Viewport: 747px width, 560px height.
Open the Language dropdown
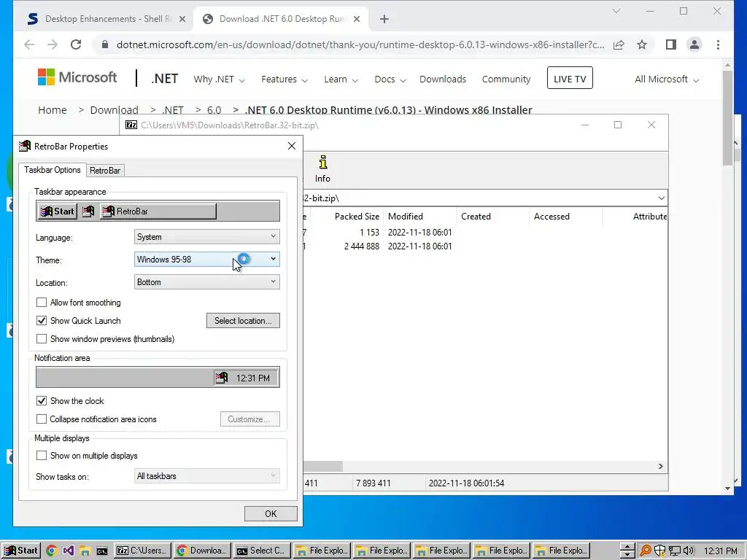click(x=206, y=237)
